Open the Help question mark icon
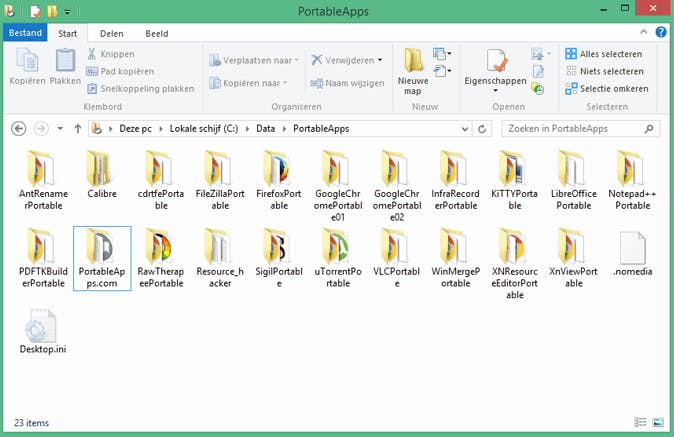The width and height of the screenshot is (674, 437). tap(661, 32)
